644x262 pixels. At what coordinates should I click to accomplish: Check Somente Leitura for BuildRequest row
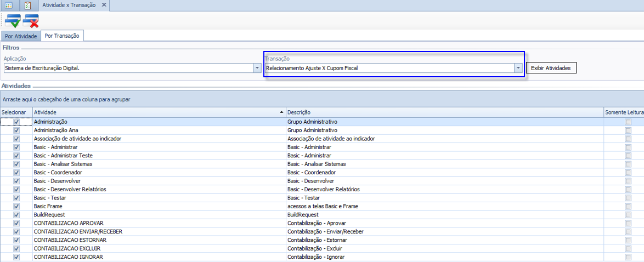pos(628,215)
